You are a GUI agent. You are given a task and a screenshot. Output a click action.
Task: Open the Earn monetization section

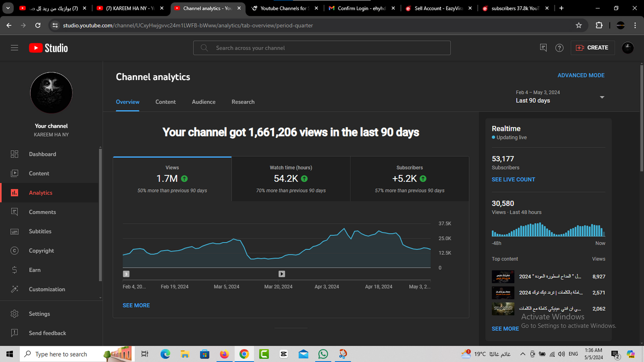[x=35, y=270]
